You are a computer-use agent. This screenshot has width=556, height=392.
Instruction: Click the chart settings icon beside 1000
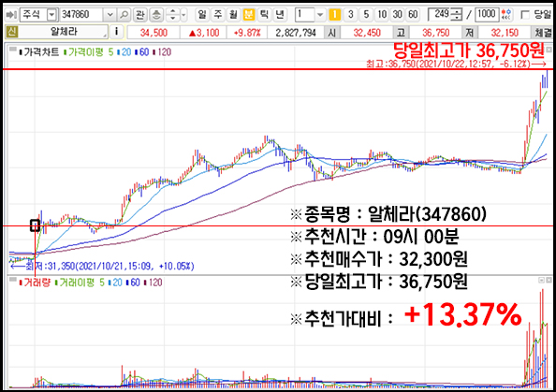coord(507,15)
